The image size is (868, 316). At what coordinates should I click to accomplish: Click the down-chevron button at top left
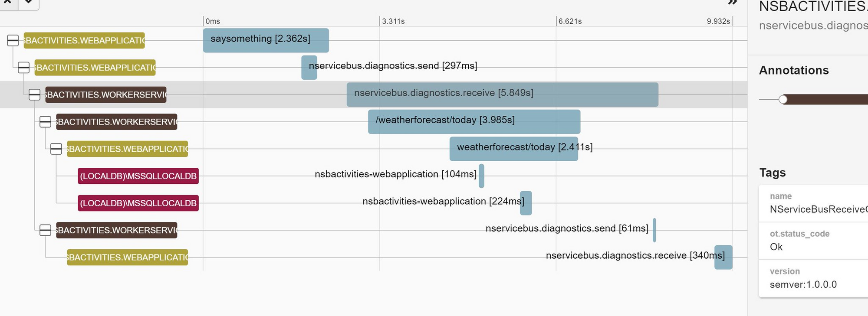point(28,3)
